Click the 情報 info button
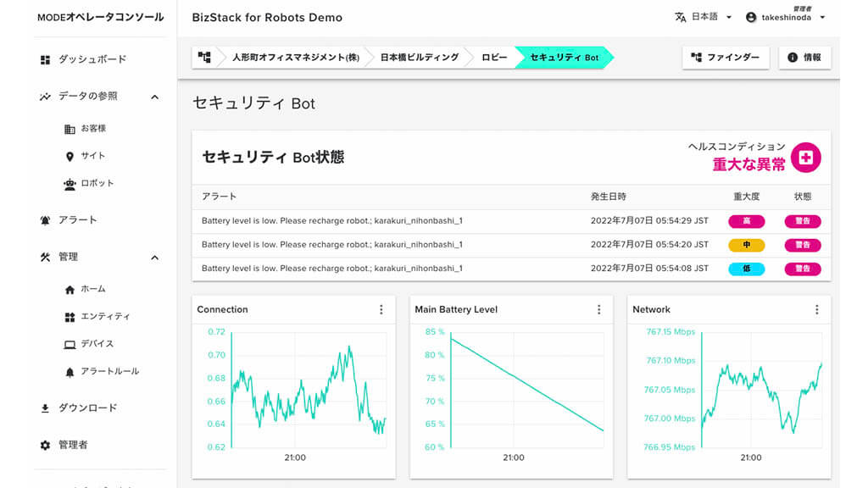 (x=805, y=58)
